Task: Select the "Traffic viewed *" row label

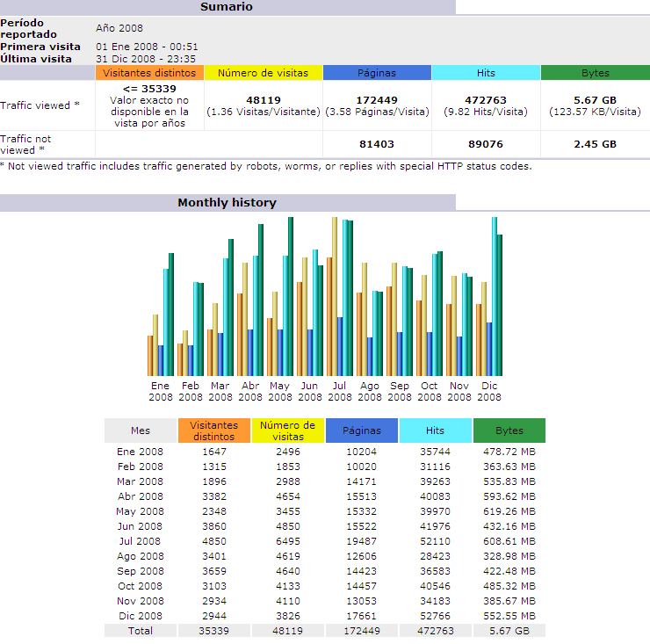Action: (x=40, y=105)
